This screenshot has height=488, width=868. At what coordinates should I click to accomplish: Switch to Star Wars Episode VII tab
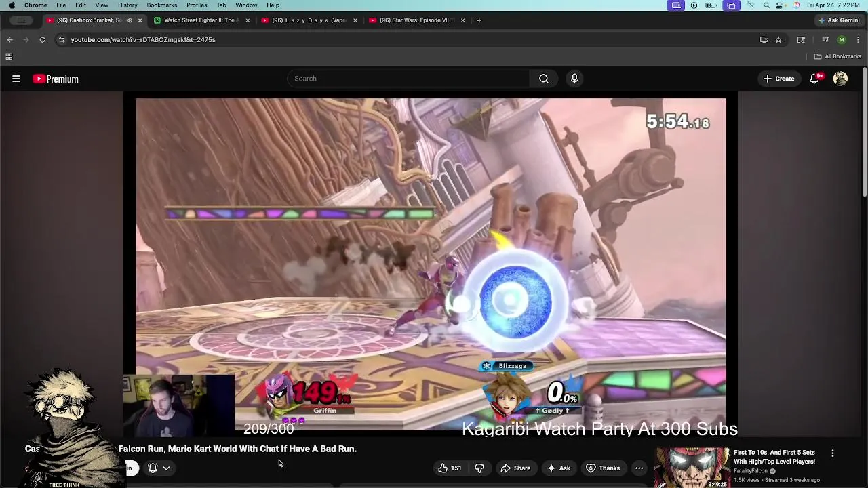(416, 20)
